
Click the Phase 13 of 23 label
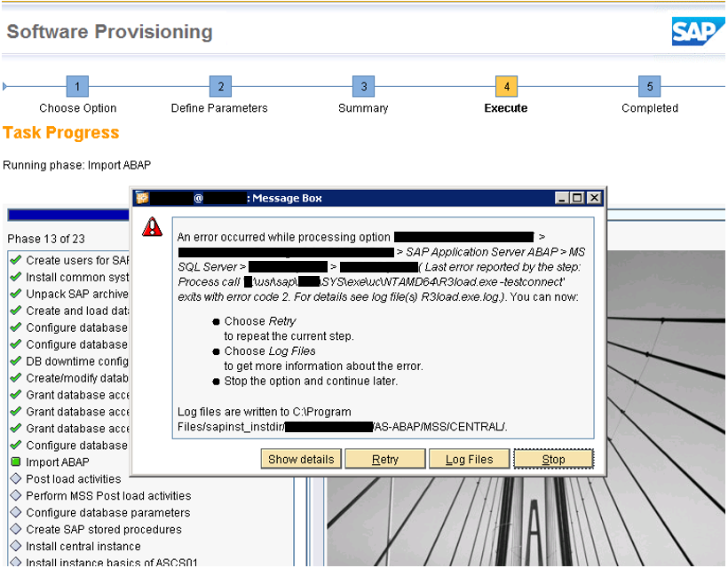[46, 239]
